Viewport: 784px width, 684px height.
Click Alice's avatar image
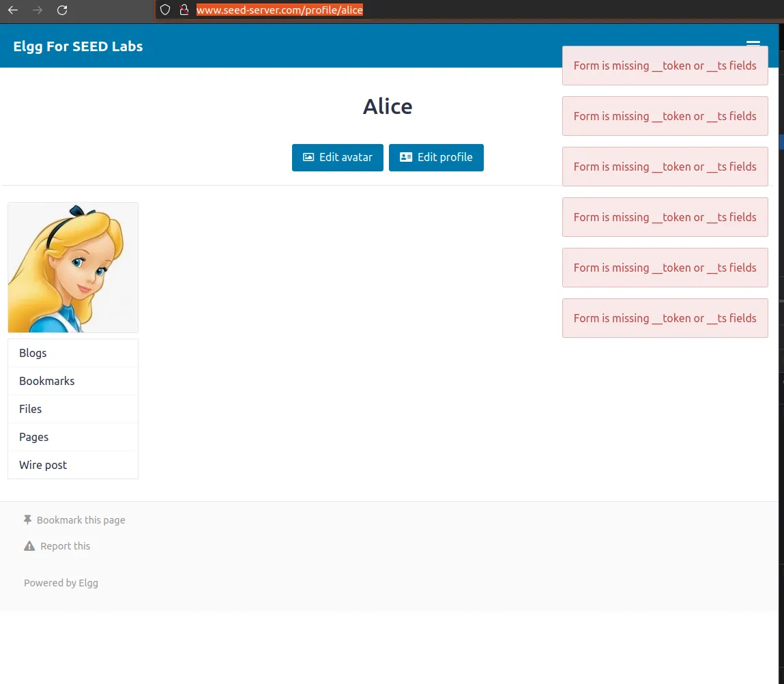(73, 268)
